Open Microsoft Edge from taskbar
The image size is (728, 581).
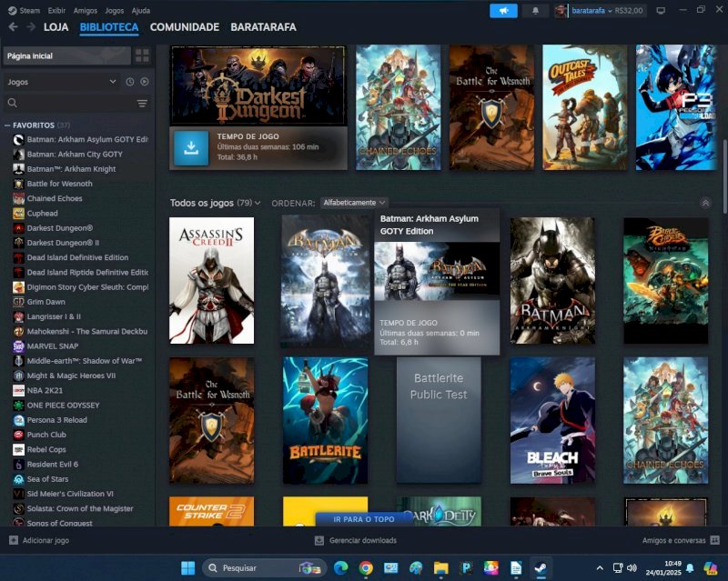pyautogui.click(x=340, y=567)
